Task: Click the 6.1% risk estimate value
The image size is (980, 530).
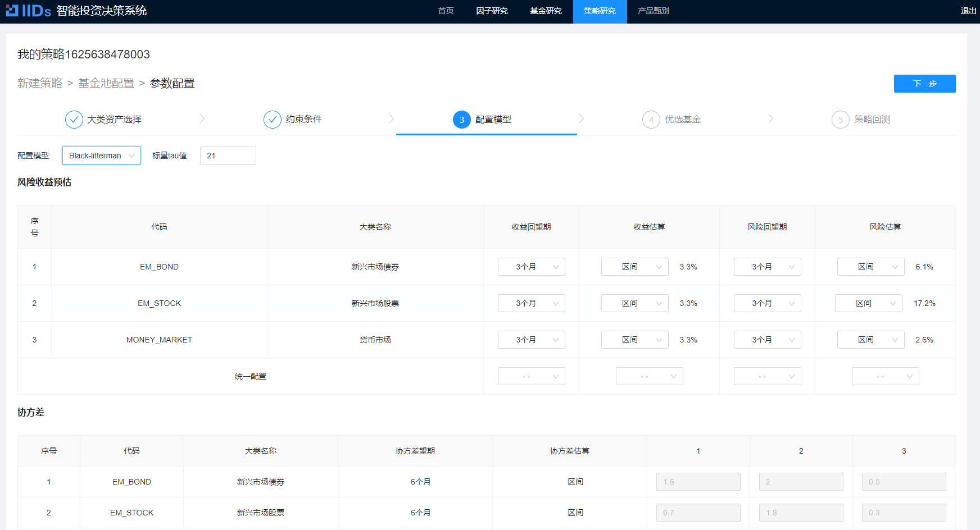Action: pos(924,267)
